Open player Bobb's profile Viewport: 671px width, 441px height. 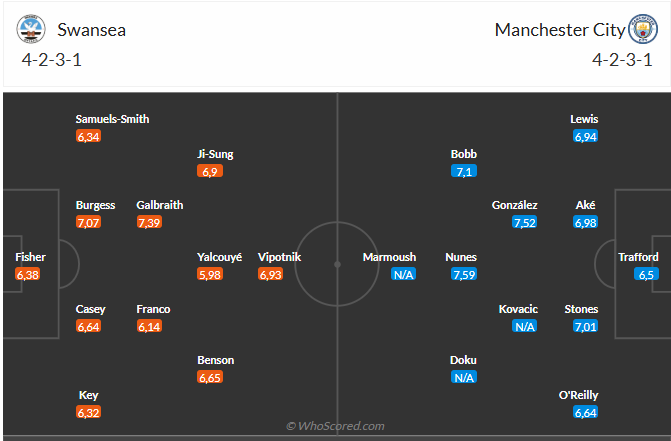[464, 155]
